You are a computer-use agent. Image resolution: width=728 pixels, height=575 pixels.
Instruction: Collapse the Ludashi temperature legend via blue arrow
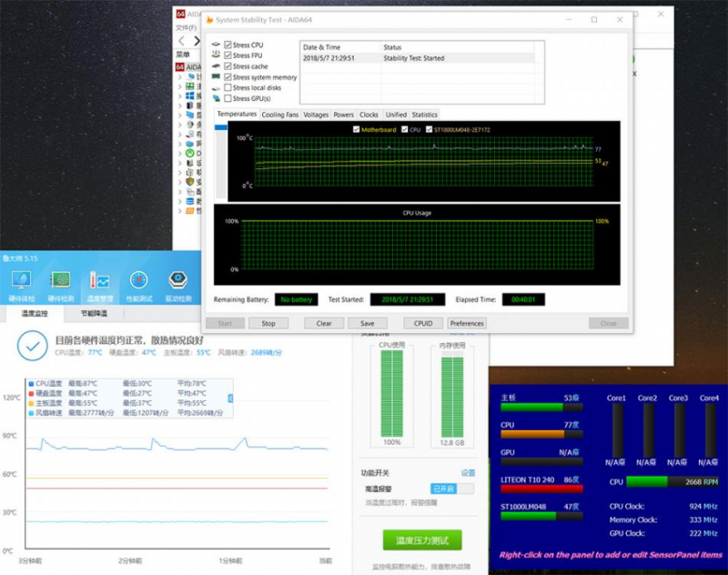click(230, 398)
